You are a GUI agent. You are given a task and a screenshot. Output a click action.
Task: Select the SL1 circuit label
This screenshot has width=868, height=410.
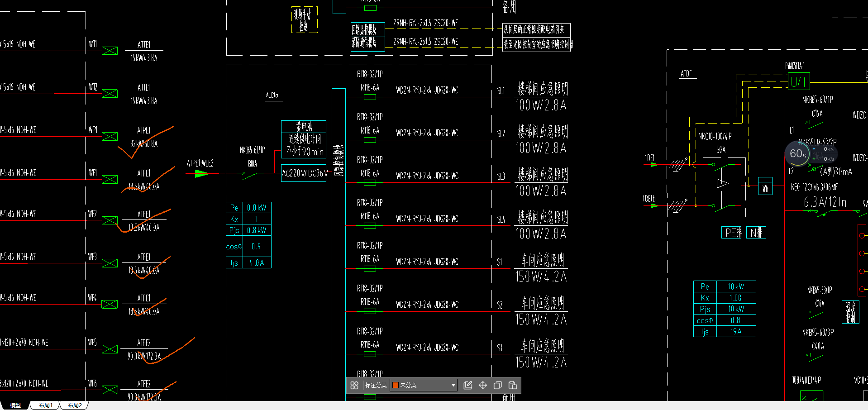[x=501, y=91]
